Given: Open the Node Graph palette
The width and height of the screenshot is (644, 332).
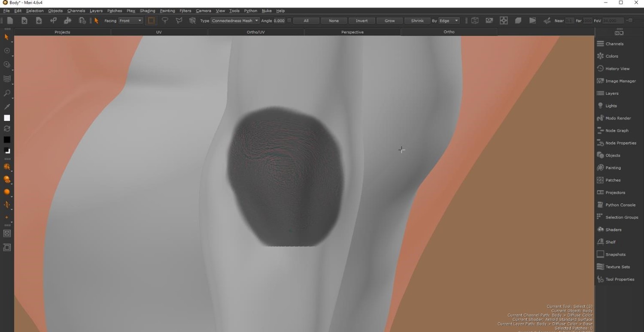Looking at the screenshot, I should point(617,131).
